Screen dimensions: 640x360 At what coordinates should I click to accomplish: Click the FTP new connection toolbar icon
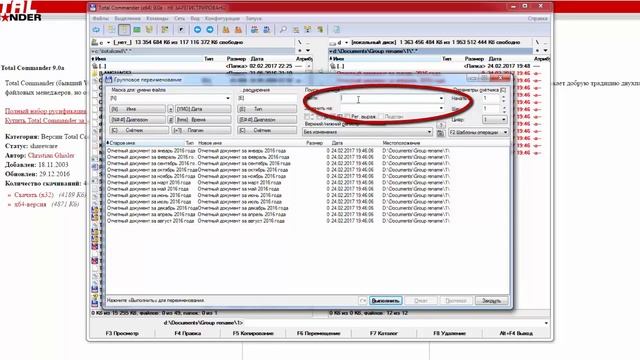[x=267, y=30]
